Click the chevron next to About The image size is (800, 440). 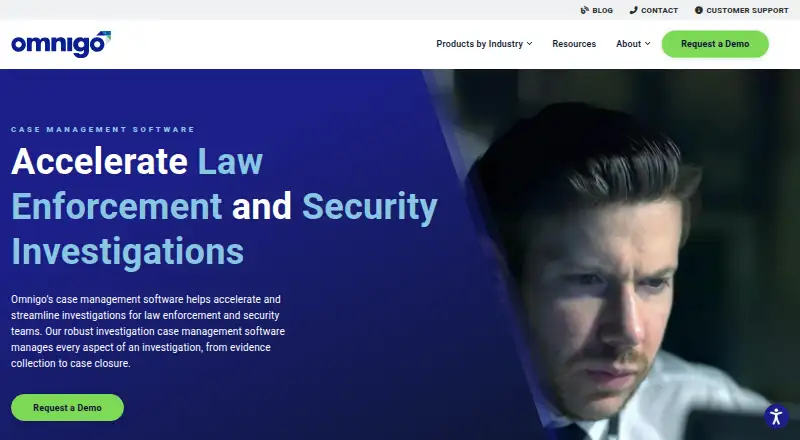(x=647, y=44)
